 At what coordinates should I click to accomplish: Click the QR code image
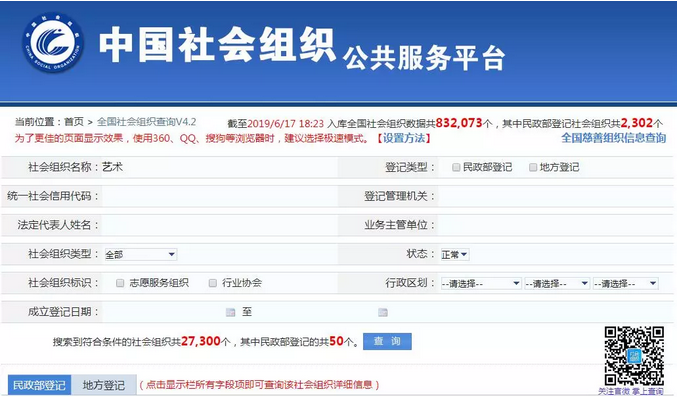tap(634, 356)
